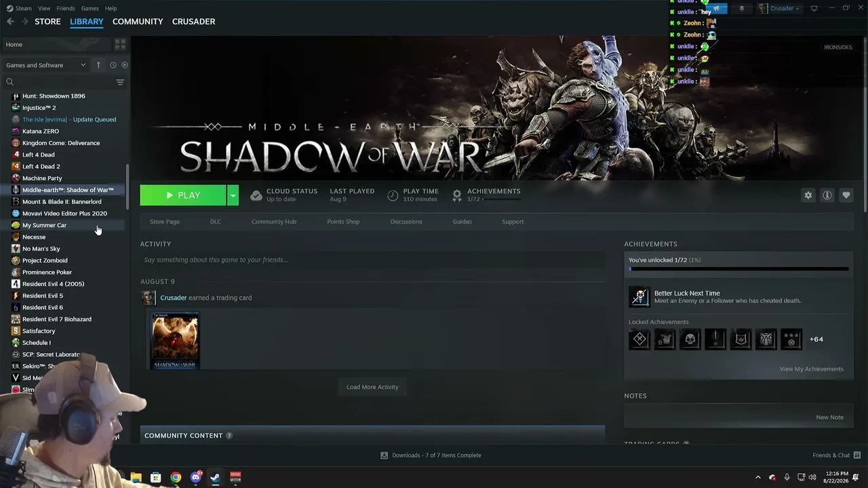Screen dimensions: 868x488
Task: Enter Big Picture mode
Action: [814, 8]
